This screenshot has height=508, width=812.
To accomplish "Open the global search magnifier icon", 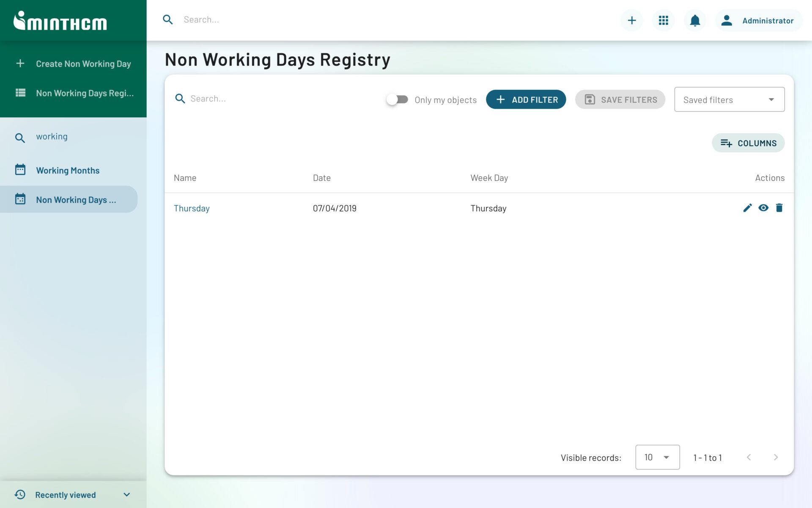I will tap(167, 19).
